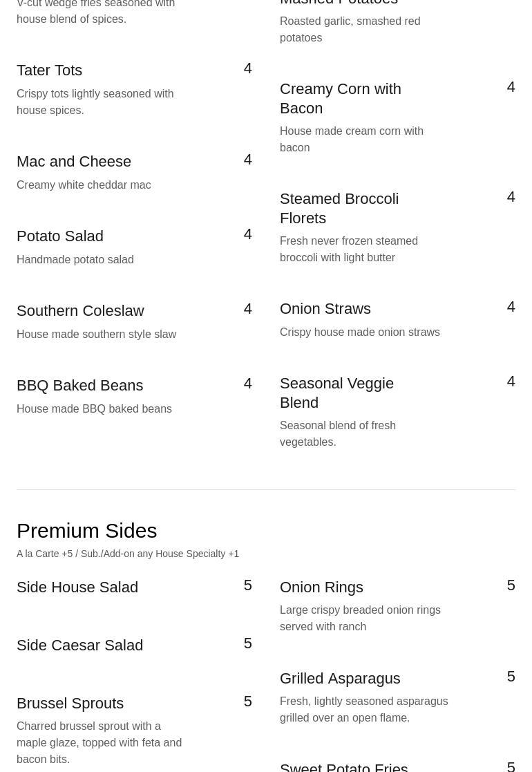
Task: Open the Brussel Sprouts item
Action: tap(70, 704)
